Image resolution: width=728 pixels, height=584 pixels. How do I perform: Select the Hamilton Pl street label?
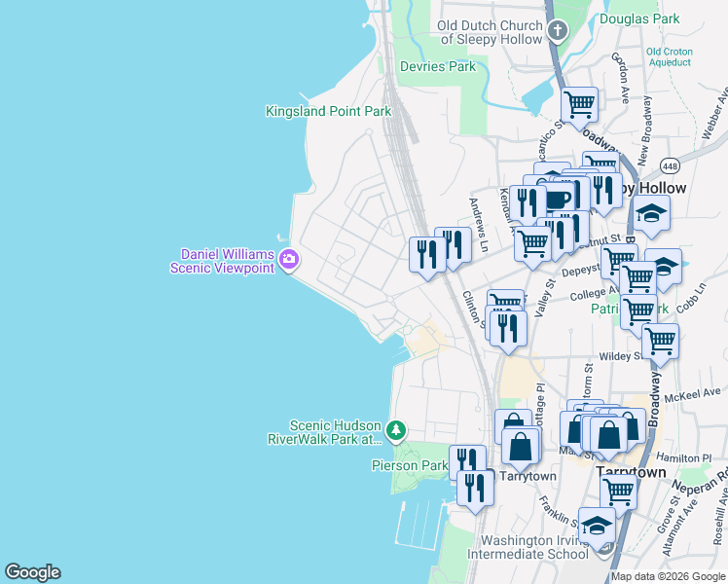click(684, 458)
